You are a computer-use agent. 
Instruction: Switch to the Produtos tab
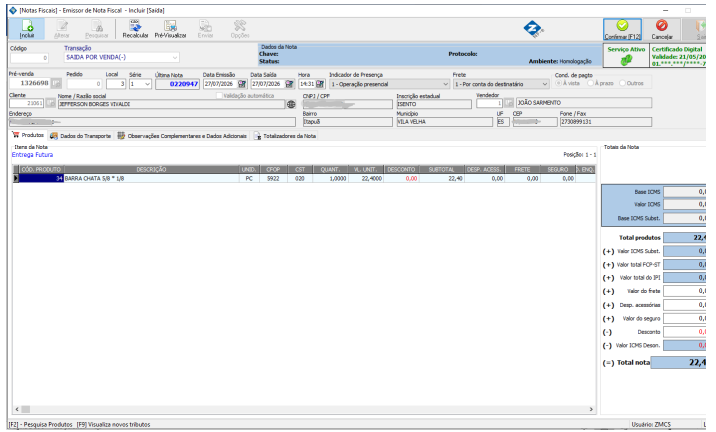(28, 135)
